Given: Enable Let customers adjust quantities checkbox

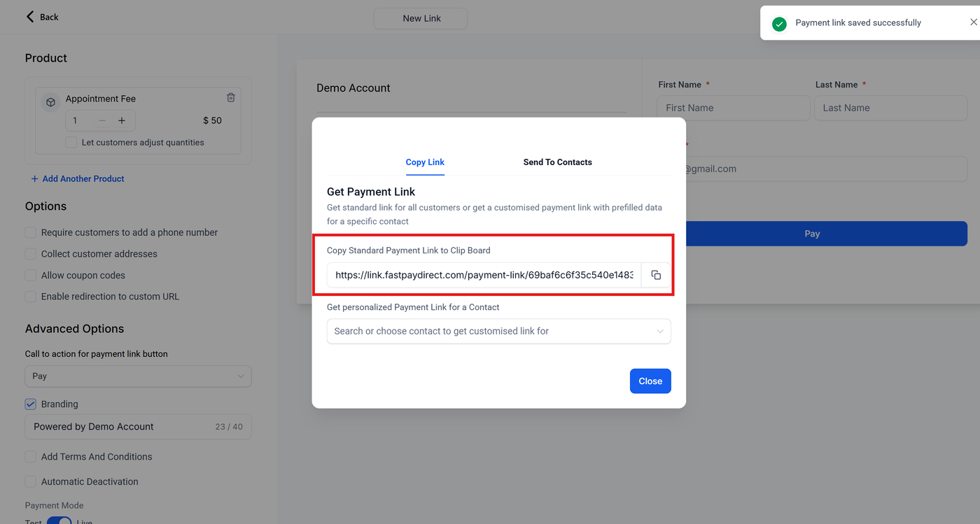Looking at the screenshot, I should (x=71, y=142).
